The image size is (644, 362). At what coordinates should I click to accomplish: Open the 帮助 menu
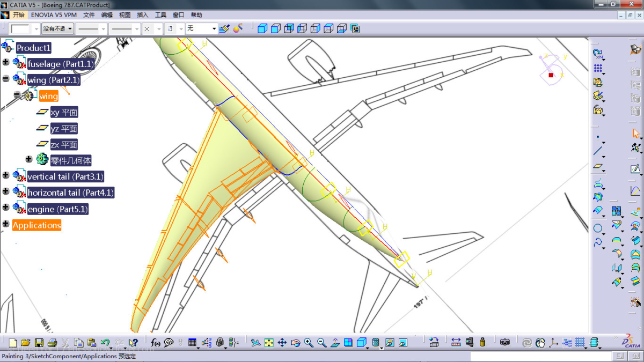click(196, 15)
